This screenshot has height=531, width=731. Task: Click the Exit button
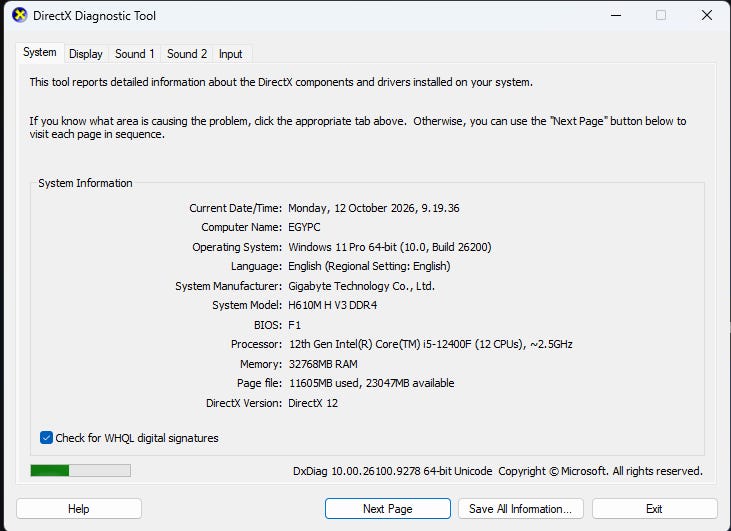(654, 509)
